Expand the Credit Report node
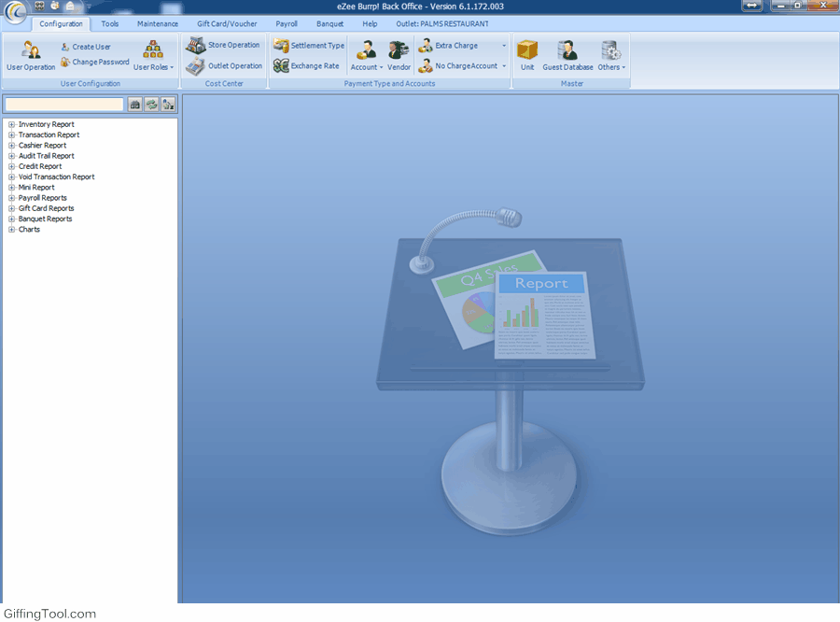 click(x=11, y=166)
